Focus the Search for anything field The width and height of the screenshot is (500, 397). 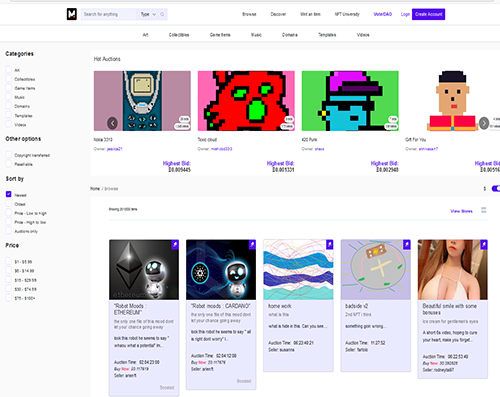tap(109, 14)
